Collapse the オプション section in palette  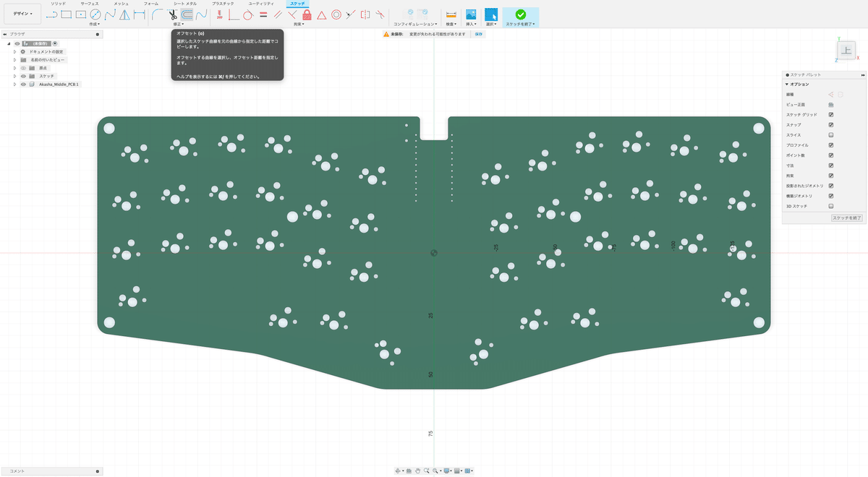tap(787, 85)
